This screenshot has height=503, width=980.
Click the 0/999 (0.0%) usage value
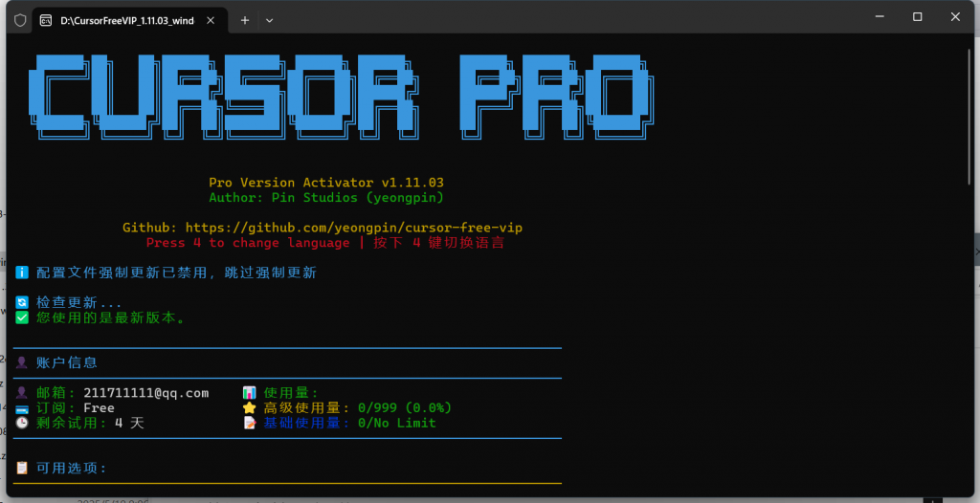[405, 408]
